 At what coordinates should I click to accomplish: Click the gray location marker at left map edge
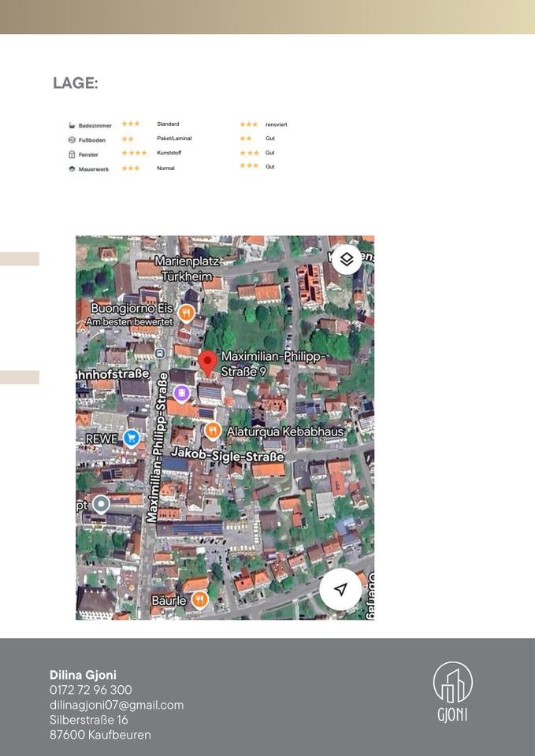[101, 504]
